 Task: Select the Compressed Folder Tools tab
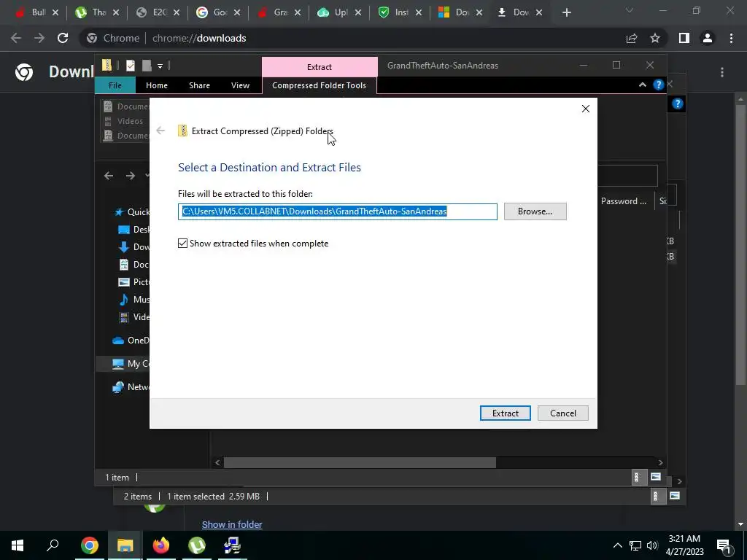(320, 85)
